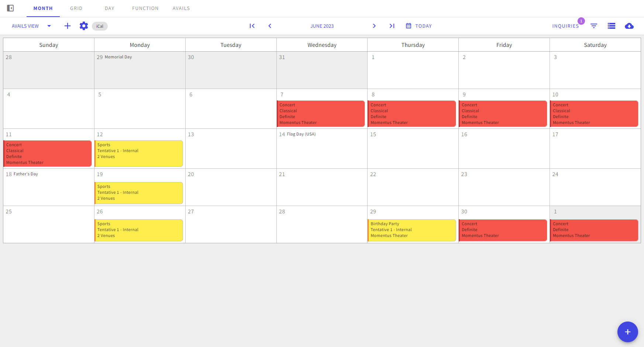This screenshot has width=644, height=347.
Task: Select day number 4
Action: tap(8, 95)
